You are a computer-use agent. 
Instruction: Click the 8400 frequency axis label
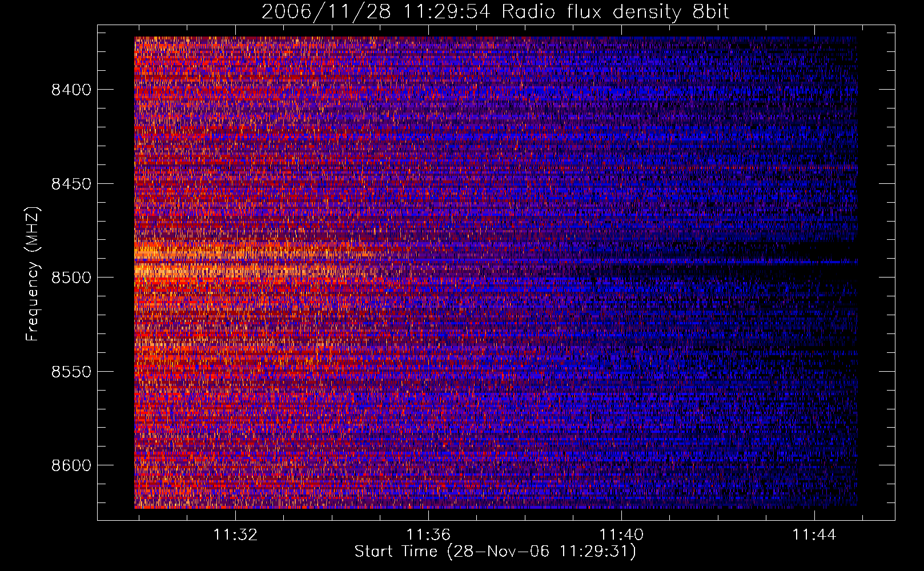tap(71, 90)
